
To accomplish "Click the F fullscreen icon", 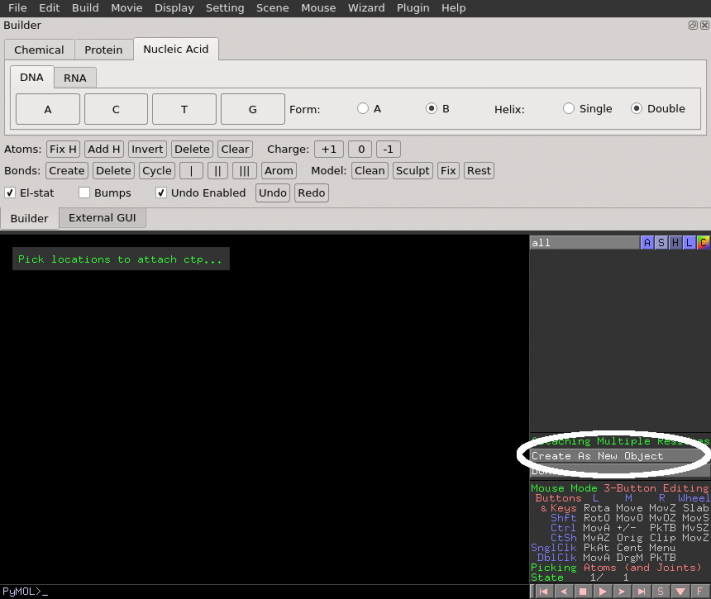I will tap(700, 592).
